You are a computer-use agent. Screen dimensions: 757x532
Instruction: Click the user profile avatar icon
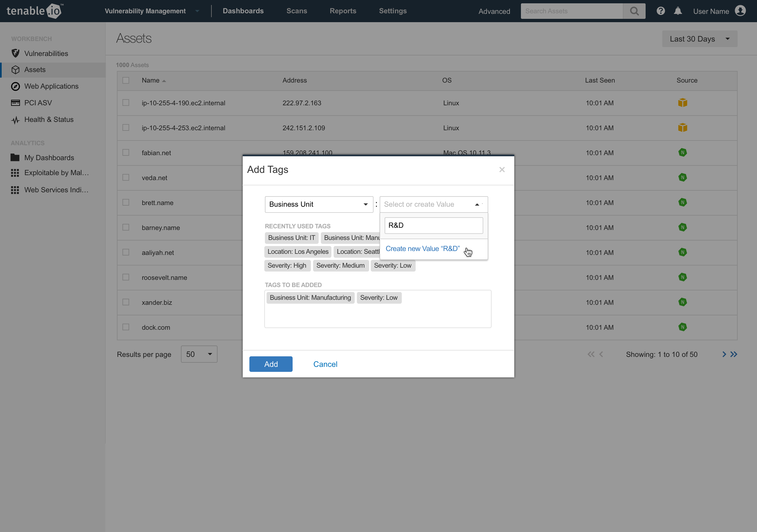click(x=740, y=11)
